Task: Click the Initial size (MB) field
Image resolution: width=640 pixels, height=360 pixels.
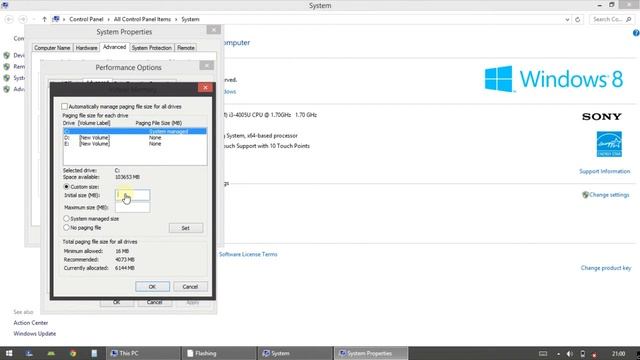Action: pyautogui.click(x=133, y=195)
